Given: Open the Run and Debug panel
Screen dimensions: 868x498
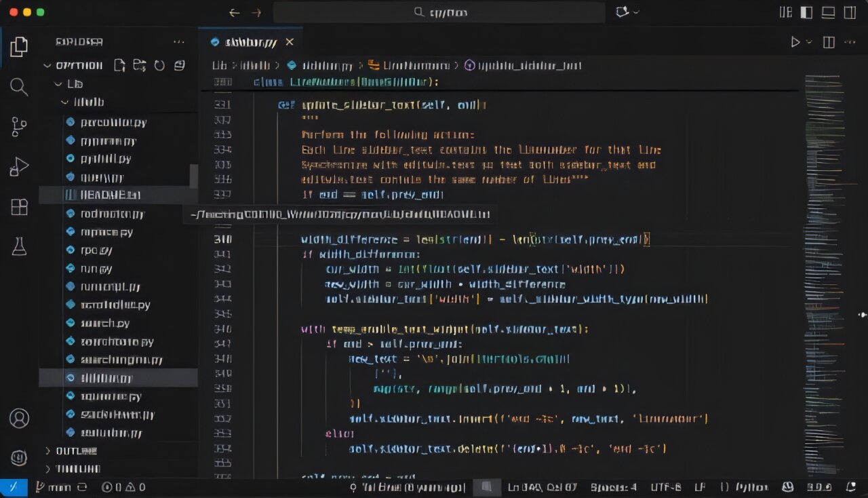Looking at the screenshot, I should click(x=18, y=166).
